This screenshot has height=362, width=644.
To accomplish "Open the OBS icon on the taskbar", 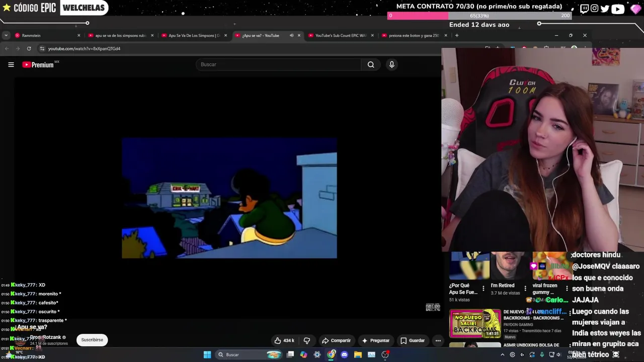I will (385, 354).
